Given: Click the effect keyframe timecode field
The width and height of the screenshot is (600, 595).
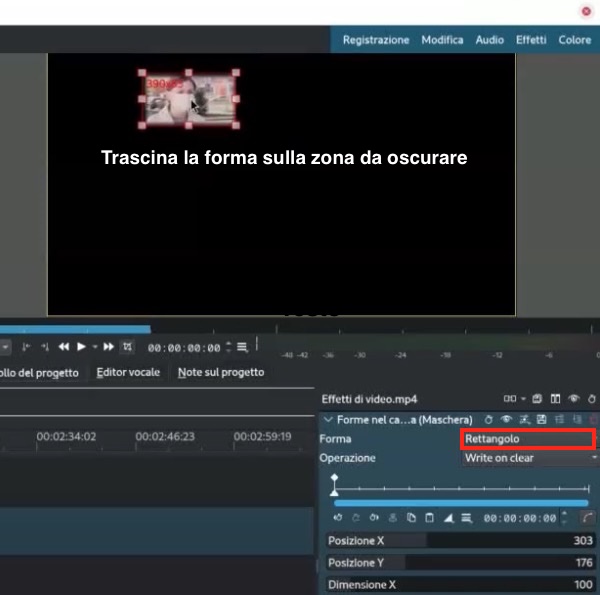Looking at the screenshot, I should 520,518.
